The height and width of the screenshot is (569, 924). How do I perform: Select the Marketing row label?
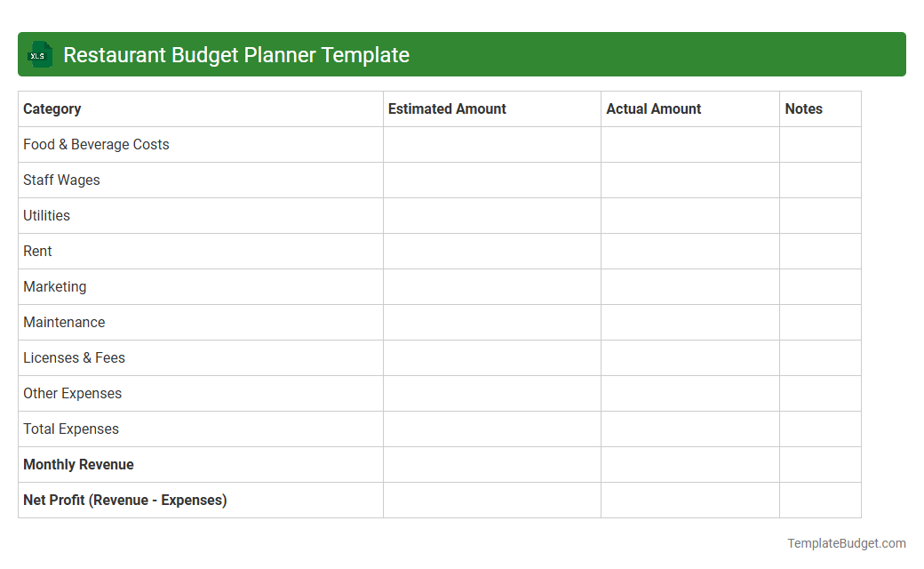[54, 286]
